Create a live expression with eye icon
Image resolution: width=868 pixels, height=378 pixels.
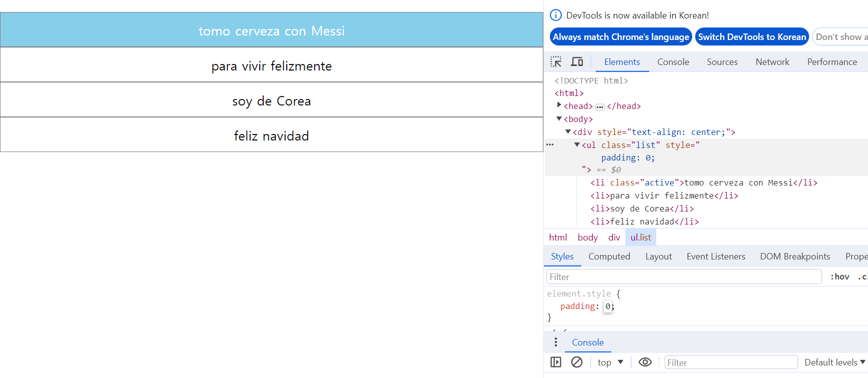(x=645, y=362)
